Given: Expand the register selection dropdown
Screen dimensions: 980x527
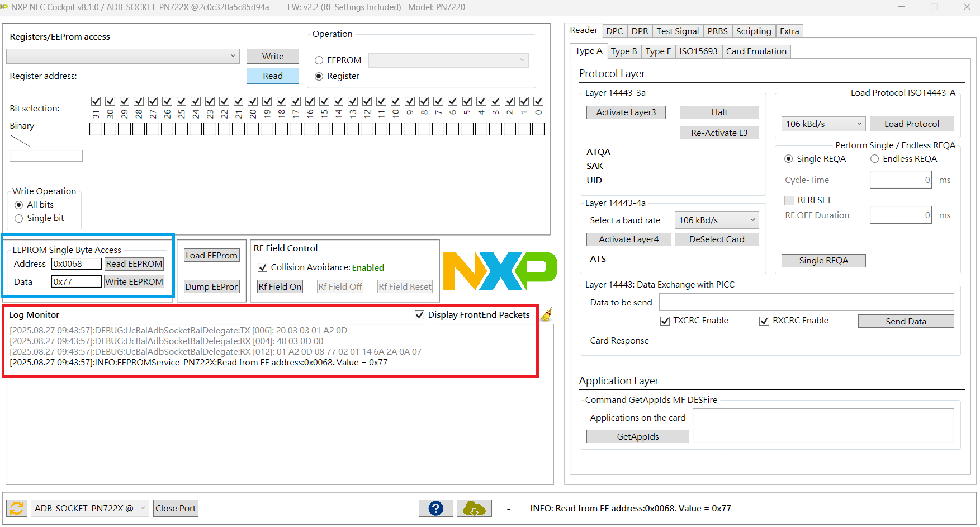Looking at the screenshot, I should point(123,56).
